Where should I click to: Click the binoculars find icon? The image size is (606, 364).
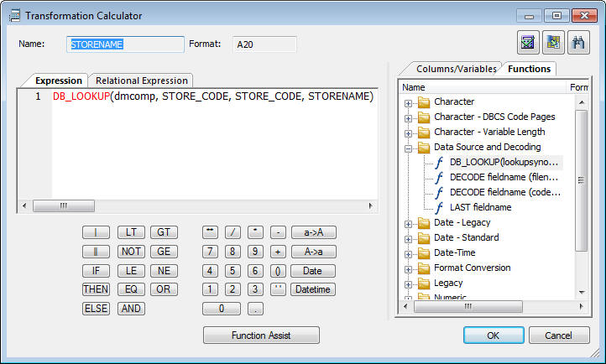point(578,43)
